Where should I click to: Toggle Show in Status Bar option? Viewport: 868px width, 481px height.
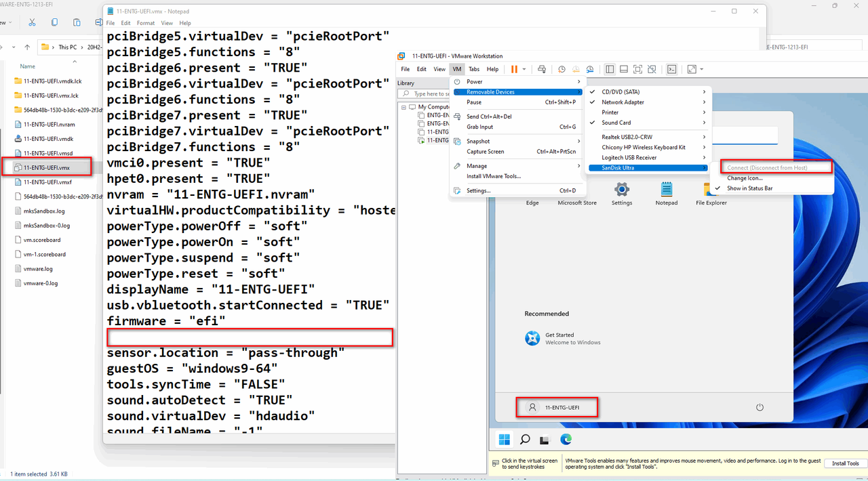pyautogui.click(x=749, y=188)
